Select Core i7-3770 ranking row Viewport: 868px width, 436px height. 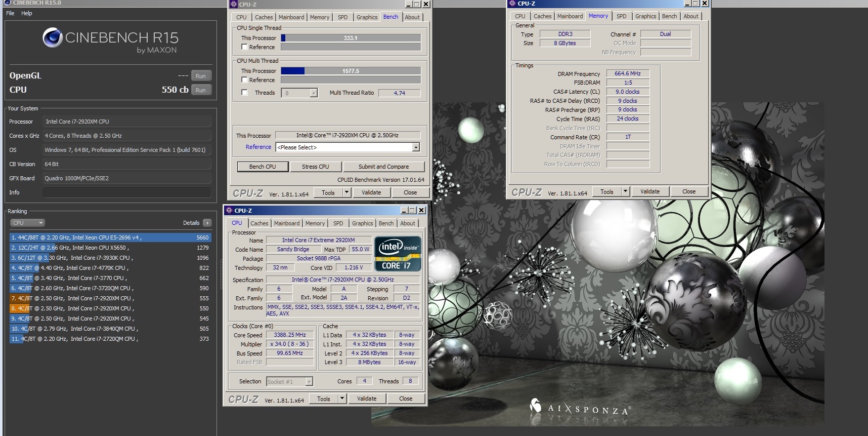tap(110, 278)
